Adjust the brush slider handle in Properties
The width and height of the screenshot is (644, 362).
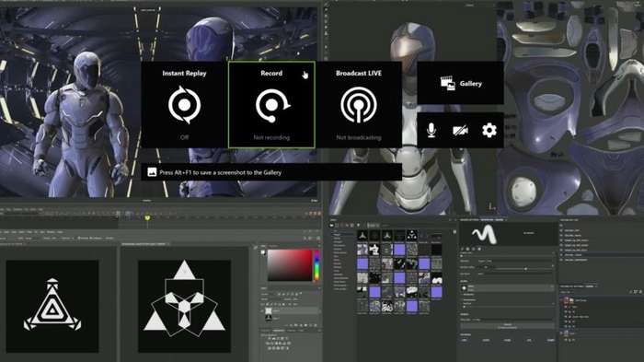tap(525, 269)
